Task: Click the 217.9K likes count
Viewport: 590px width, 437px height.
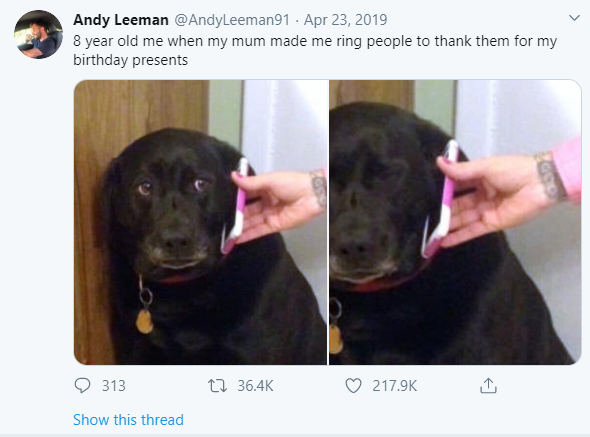Action: coord(395,386)
